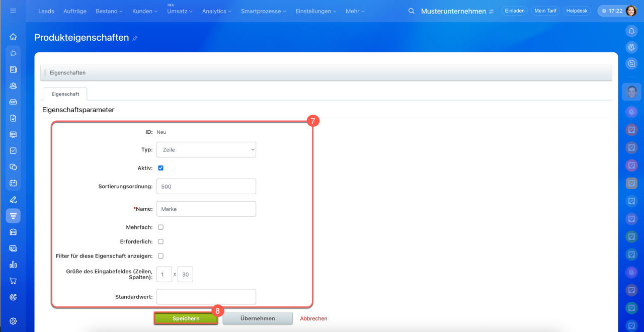Enable the Mehrfach checkbox
Screen dimensions: 644x332
[x=160, y=227]
